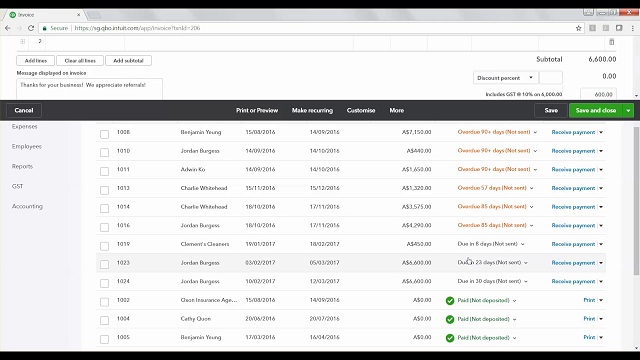This screenshot has height=360, width=640.
Task: Check the box for invoice 1016
Action: click(x=104, y=227)
